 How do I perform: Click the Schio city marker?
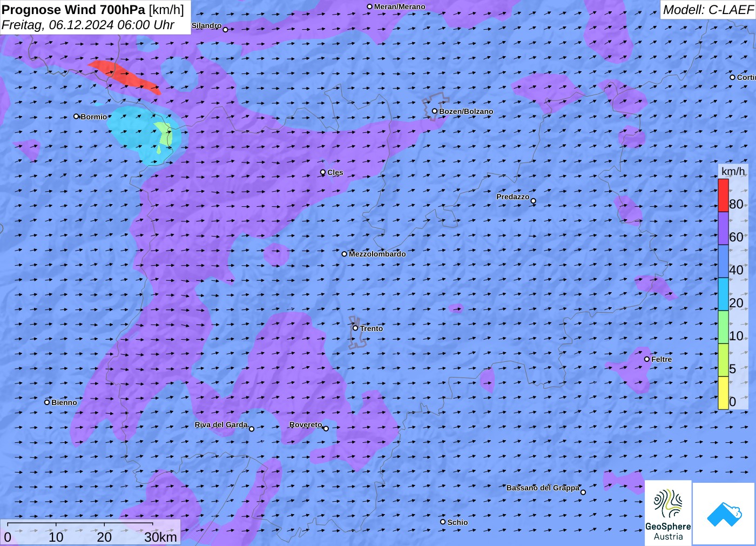tap(443, 522)
